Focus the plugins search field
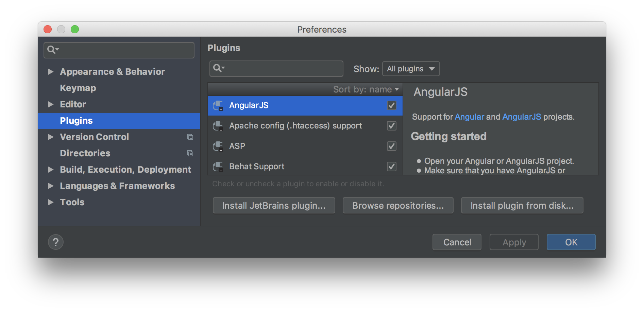Screen dimensions: 644x312 click(276, 69)
